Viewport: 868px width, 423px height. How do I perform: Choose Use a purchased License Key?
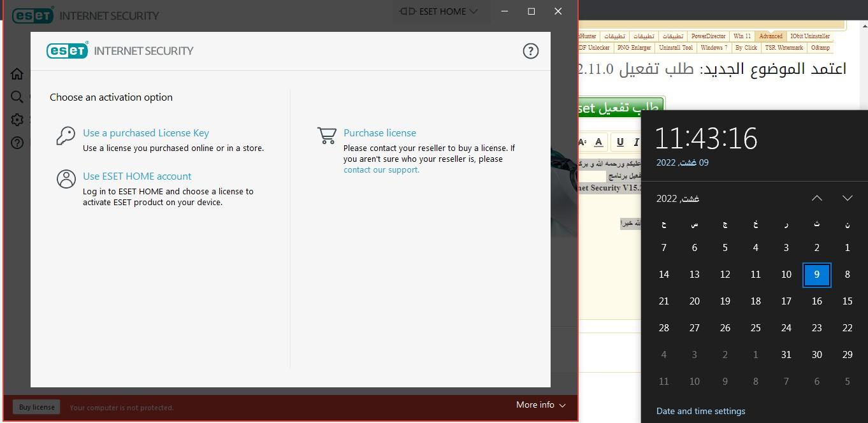coord(146,133)
